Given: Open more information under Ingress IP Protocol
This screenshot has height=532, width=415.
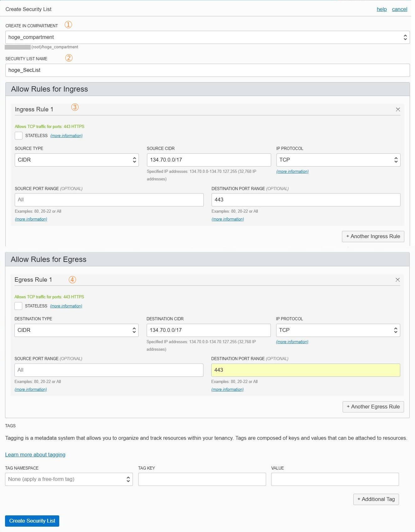Looking at the screenshot, I should point(292,172).
